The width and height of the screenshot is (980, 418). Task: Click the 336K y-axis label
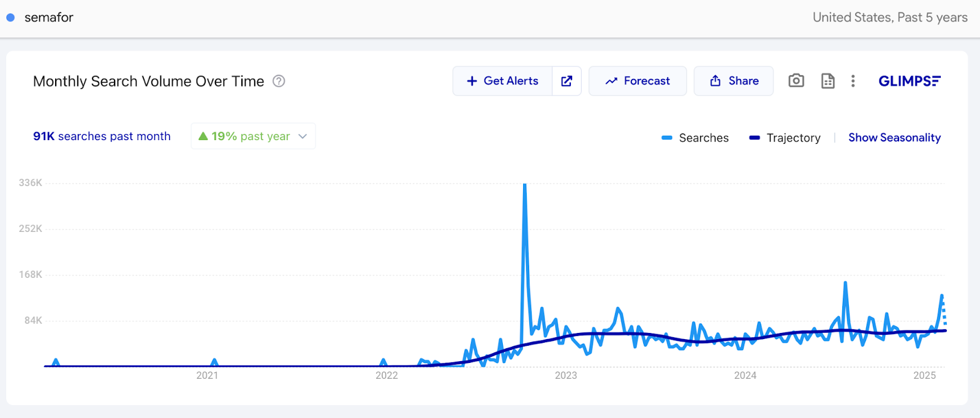pyautogui.click(x=31, y=182)
